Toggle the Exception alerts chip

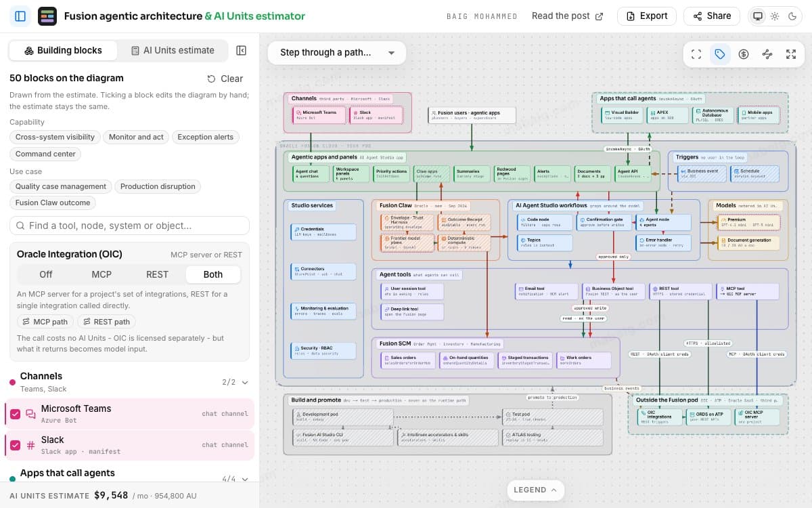(x=205, y=137)
